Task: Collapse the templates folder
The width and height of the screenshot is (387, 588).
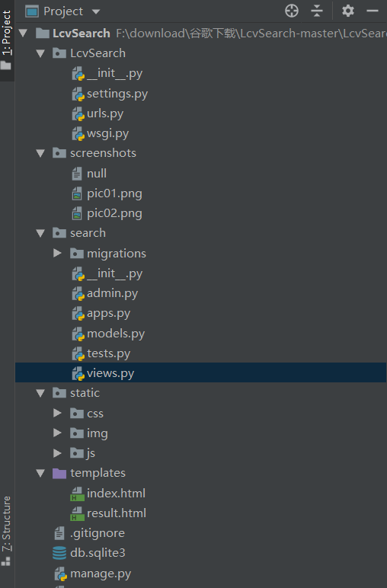Action: 40,473
